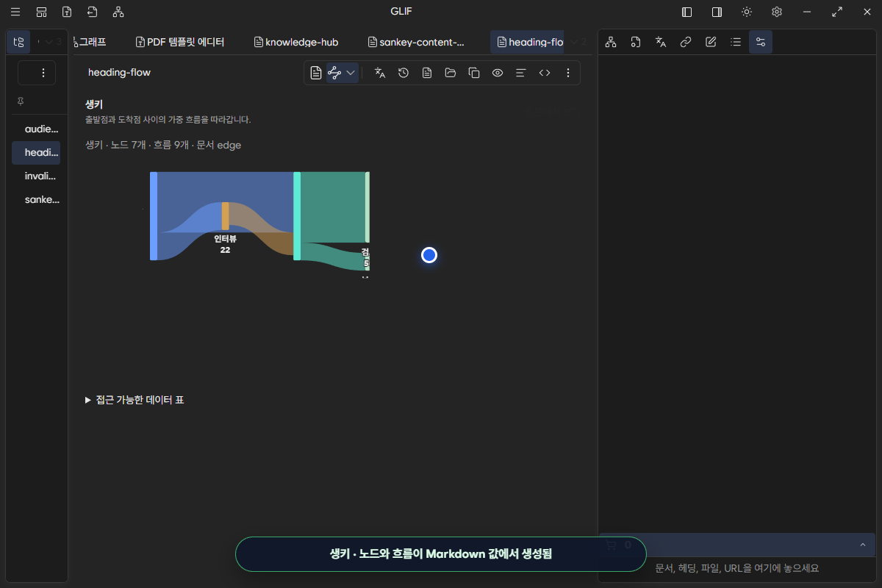Open the hierarchy diagram icon in title bar

(x=118, y=12)
